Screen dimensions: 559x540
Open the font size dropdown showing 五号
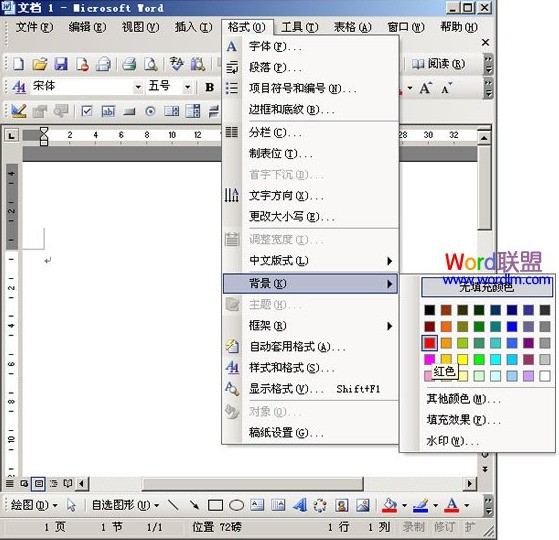click(187, 87)
